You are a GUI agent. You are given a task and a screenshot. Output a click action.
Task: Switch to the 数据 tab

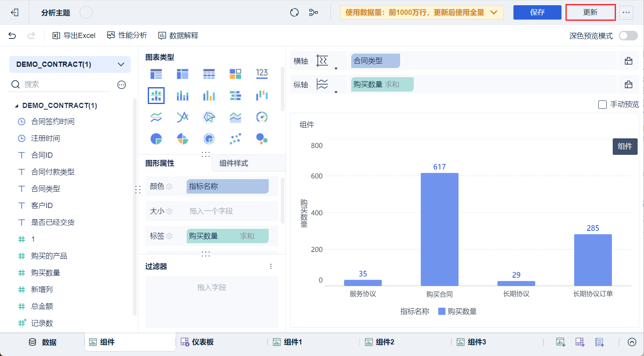click(43, 342)
